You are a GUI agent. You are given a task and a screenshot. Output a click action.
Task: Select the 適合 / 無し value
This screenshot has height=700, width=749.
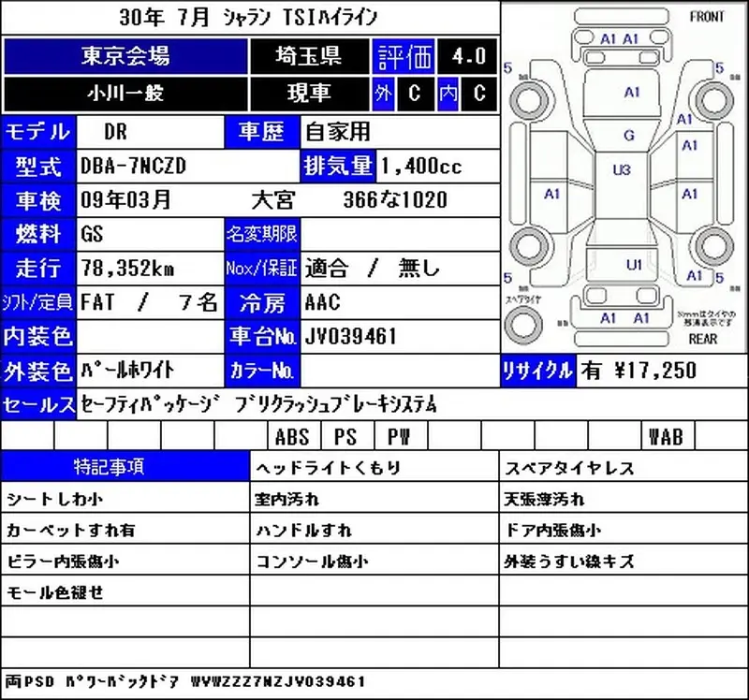(372, 269)
